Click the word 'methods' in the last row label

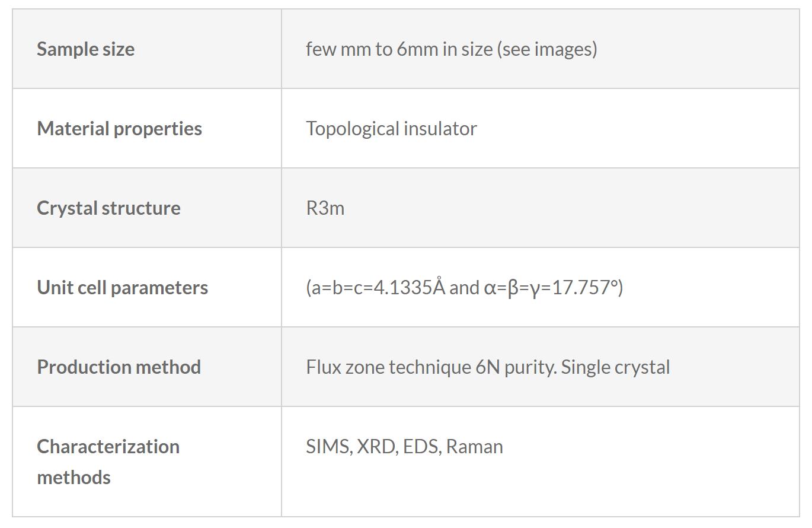tap(73, 477)
